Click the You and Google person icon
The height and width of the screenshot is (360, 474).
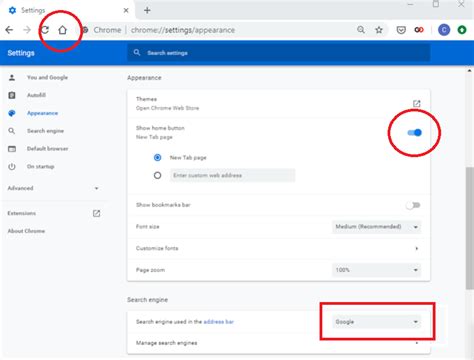click(x=12, y=77)
